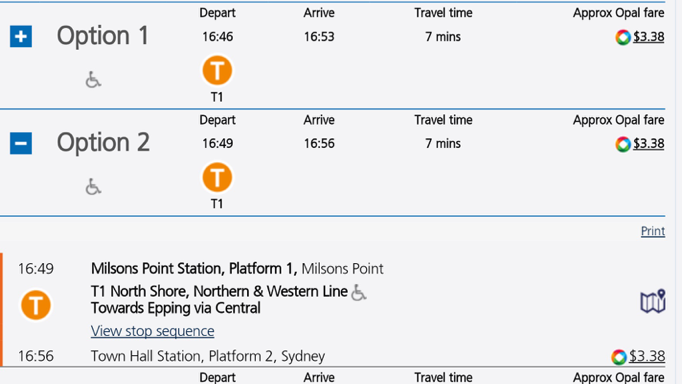Viewport: 682px width, 384px height.
Task: Click the Opal logo next to Town Hall fare
Action: click(x=618, y=357)
